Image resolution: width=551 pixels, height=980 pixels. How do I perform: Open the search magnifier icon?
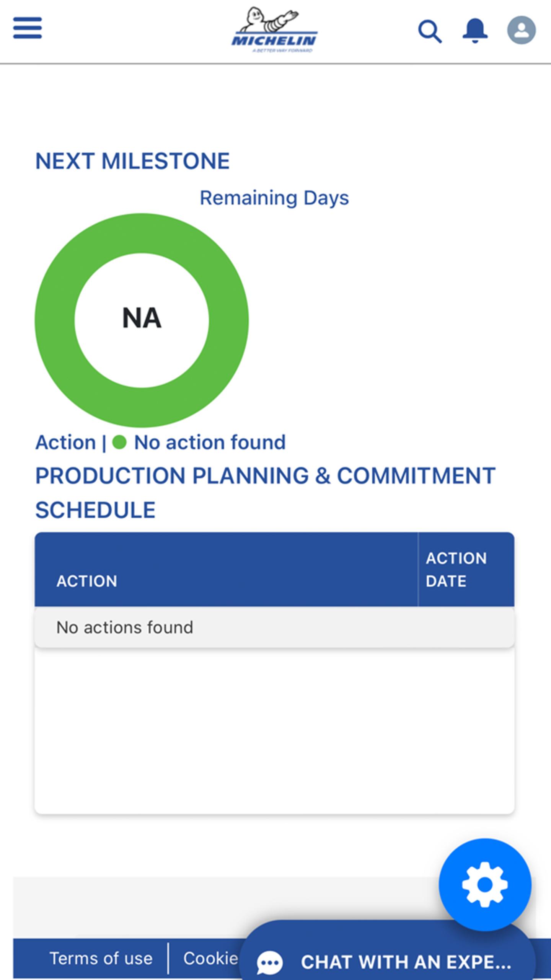430,31
